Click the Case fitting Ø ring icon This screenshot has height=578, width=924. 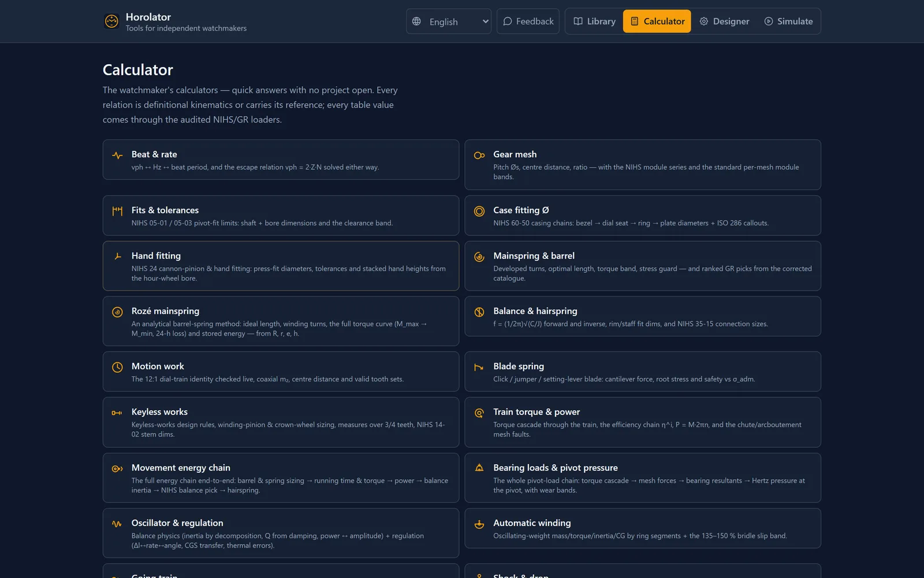pos(479,211)
